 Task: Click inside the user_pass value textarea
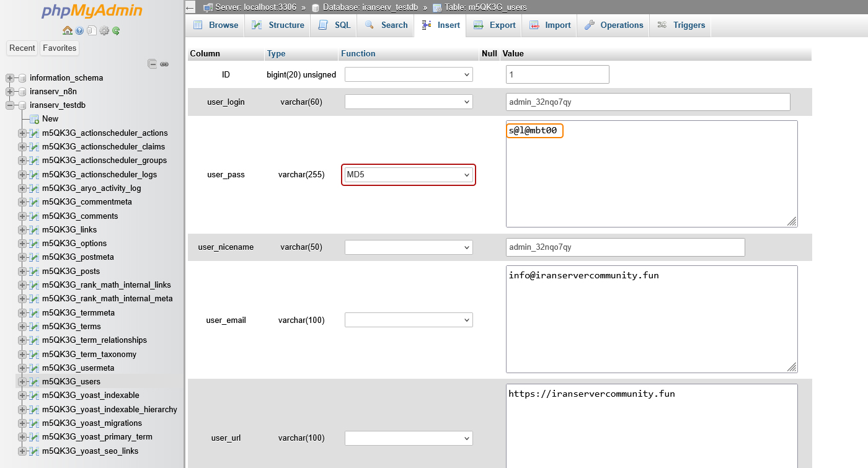click(x=651, y=180)
